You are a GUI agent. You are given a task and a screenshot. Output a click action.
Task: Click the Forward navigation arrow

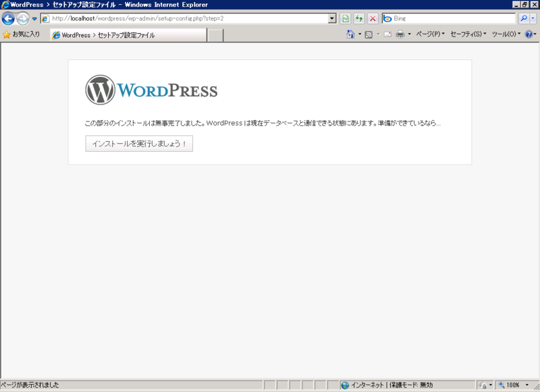point(23,19)
